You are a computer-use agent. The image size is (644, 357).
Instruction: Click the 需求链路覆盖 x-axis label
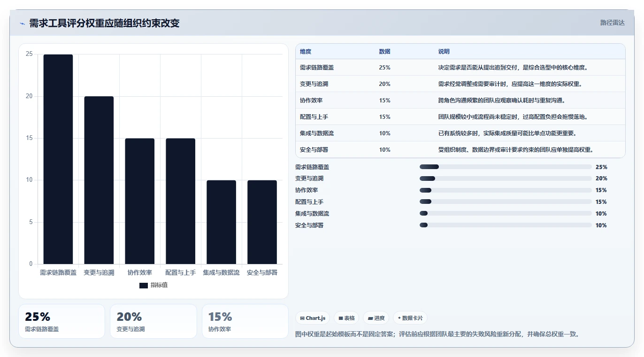pyautogui.click(x=58, y=272)
